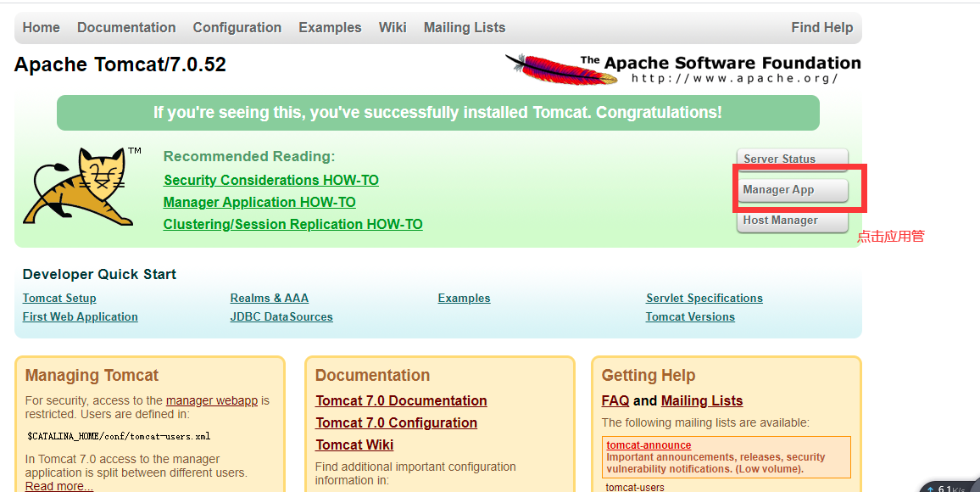Open Tomcat 7.0 Configuration link

click(396, 423)
